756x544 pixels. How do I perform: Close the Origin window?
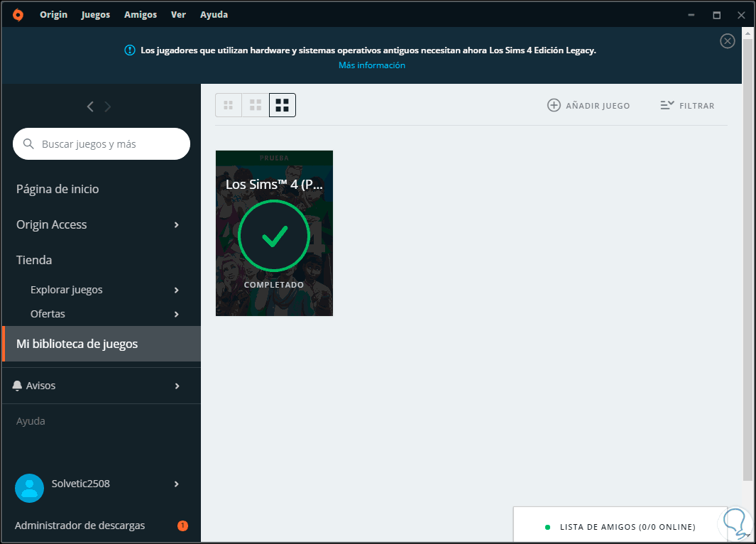741,15
